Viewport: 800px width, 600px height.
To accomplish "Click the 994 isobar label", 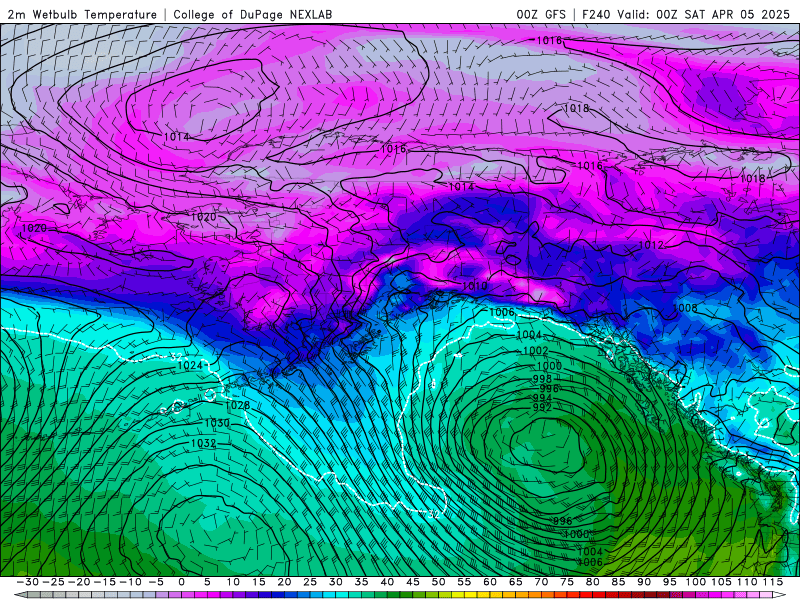I will (542, 398).
